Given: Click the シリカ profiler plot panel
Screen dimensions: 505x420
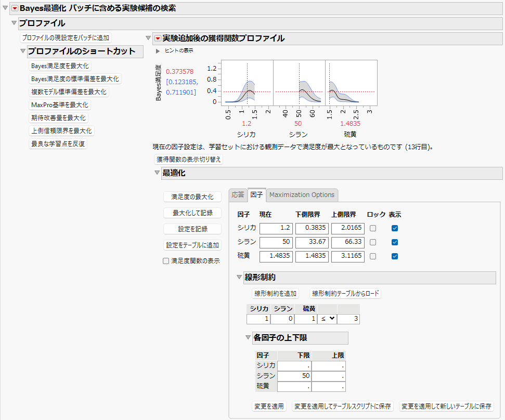Looking at the screenshot, I should pos(247,83).
